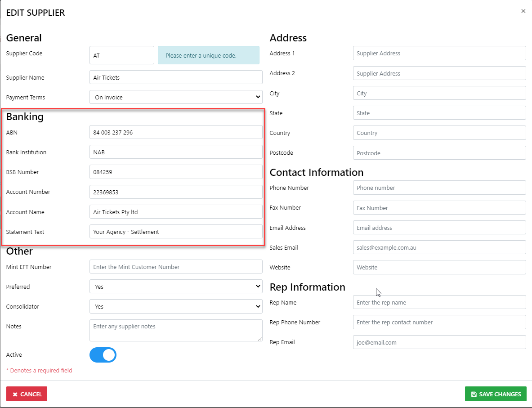The width and height of the screenshot is (532, 408).
Task: Toggle the Active switch off
Action: [x=103, y=355]
